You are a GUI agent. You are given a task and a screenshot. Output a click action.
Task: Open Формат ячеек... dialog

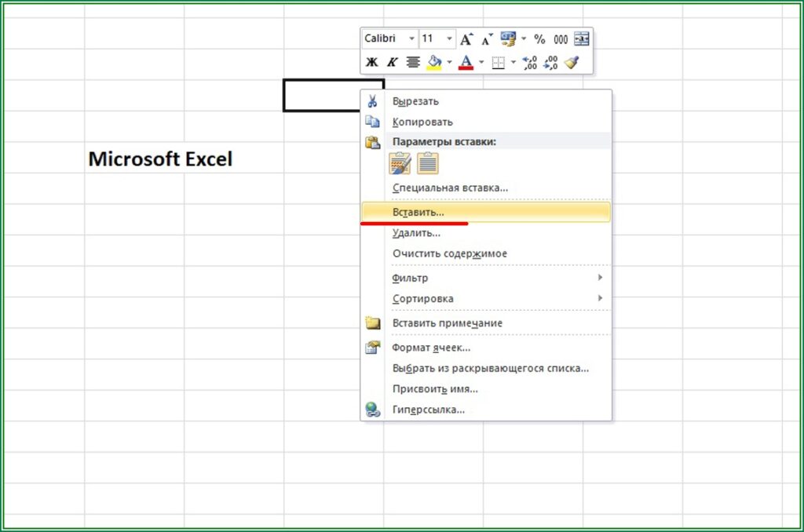(486, 348)
